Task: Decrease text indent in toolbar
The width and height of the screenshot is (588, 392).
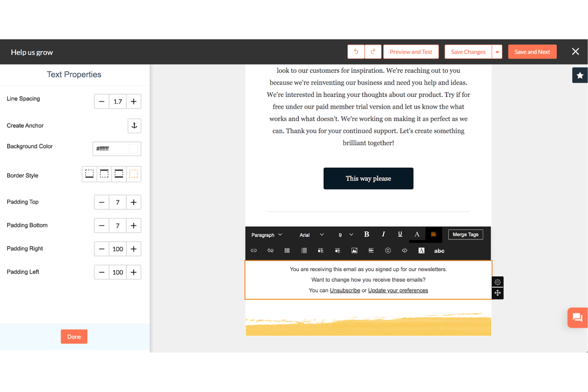Action: pyautogui.click(x=337, y=251)
